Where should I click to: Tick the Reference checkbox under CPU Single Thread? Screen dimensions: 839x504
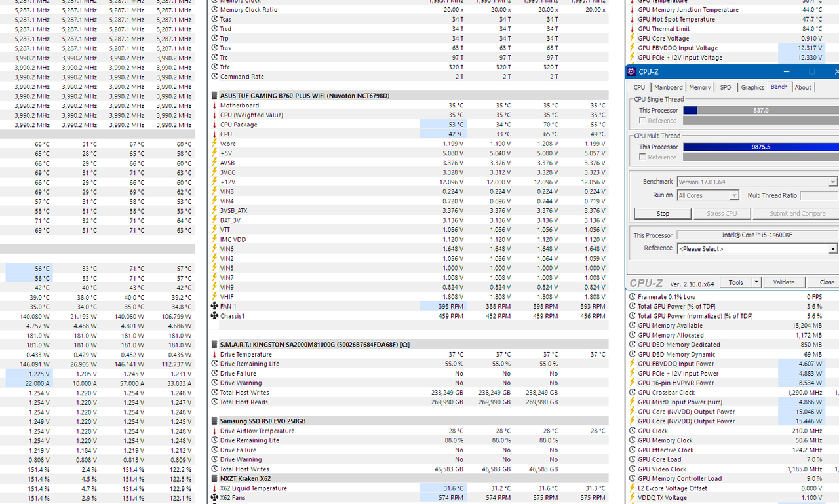(642, 121)
